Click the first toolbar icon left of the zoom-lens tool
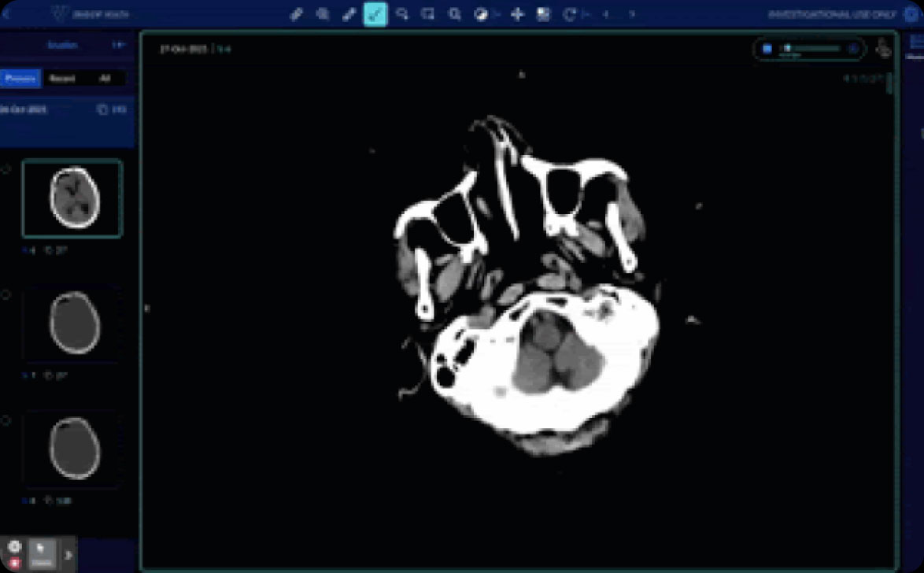The height and width of the screenshot is (573, 924). pos(297,14)
